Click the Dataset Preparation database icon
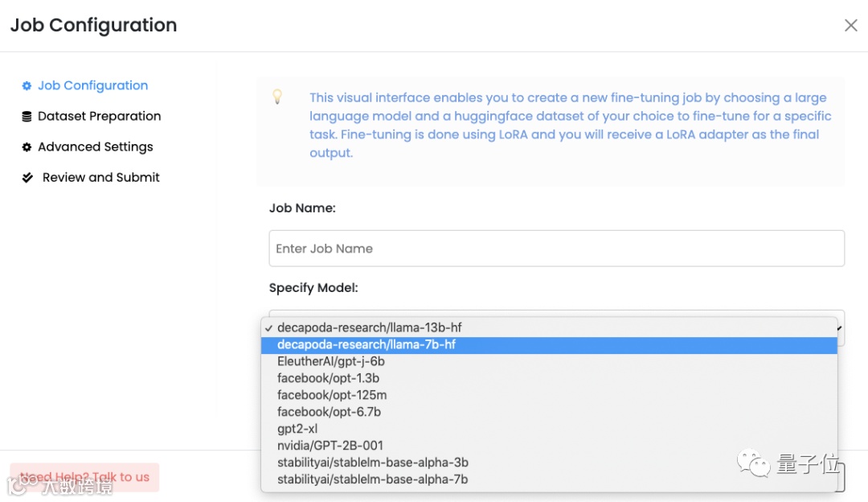The width and height of the screenshot is (868, 502). tap(27, 117)
